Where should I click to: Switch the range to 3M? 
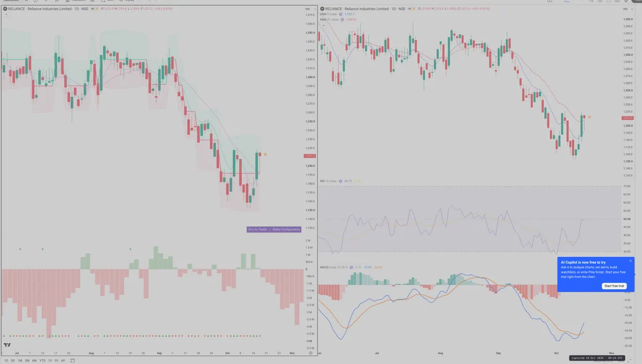point(27,361)
